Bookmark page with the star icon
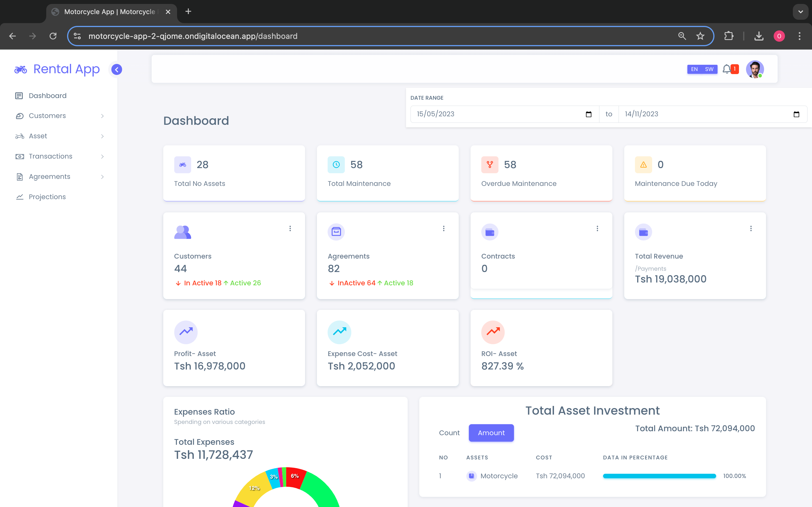 coord(700,36)
